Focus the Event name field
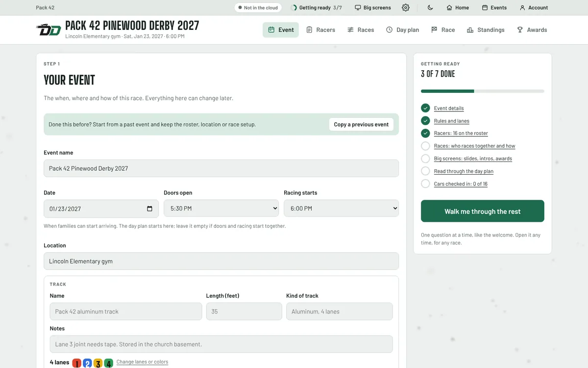The width and height of the screenshot is (588, 368). pos(221,168)
